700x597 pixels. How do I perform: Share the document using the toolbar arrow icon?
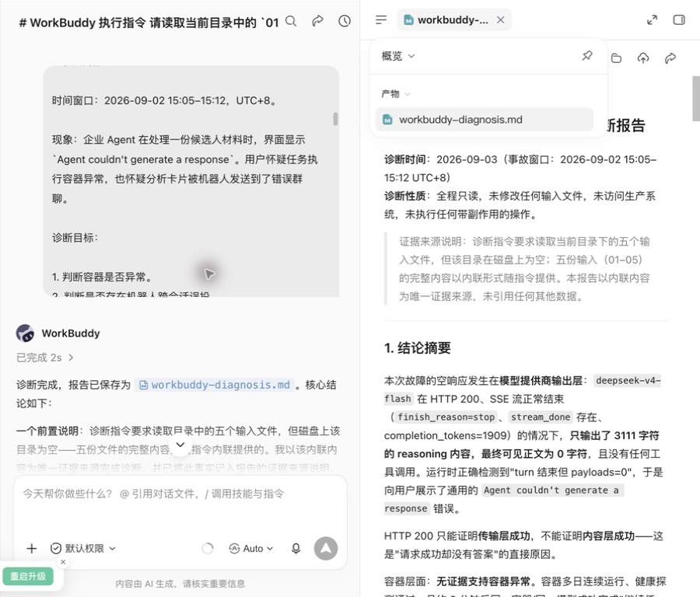click(x=670, y=58)
